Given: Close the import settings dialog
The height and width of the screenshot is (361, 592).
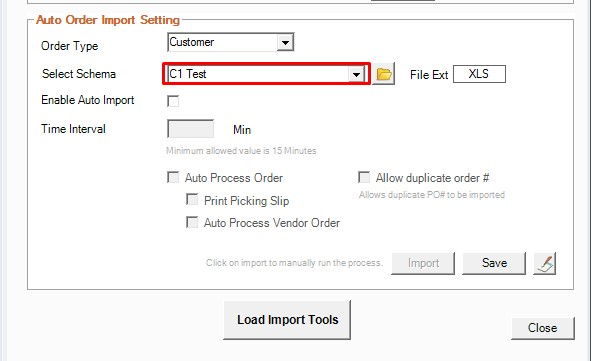Looking at the screenshot, I should point(543,328).
